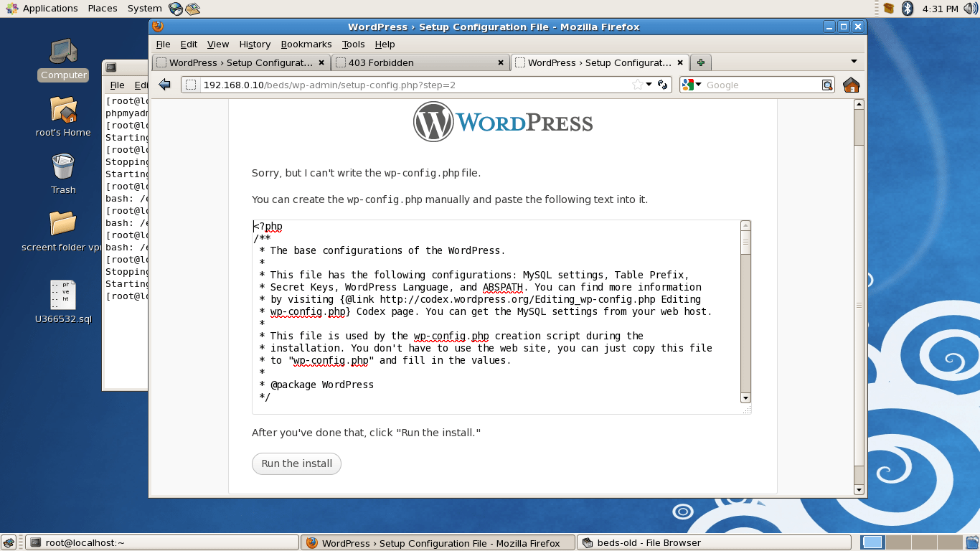This screenshot has width=980, height=551.
Task: Open File menu in terminal window
Action: tap(118, 85)
